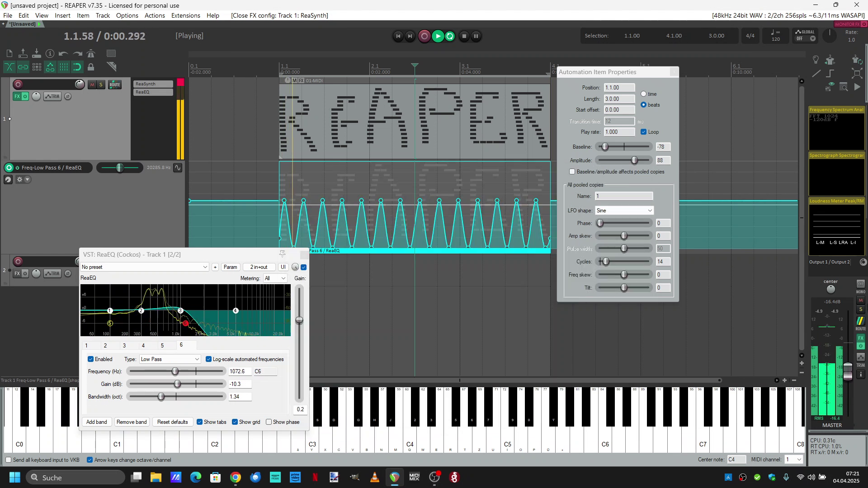Toggle the Loop checkbox
Viewport: 868px width, 488px height.
click(x=643, y=132)
